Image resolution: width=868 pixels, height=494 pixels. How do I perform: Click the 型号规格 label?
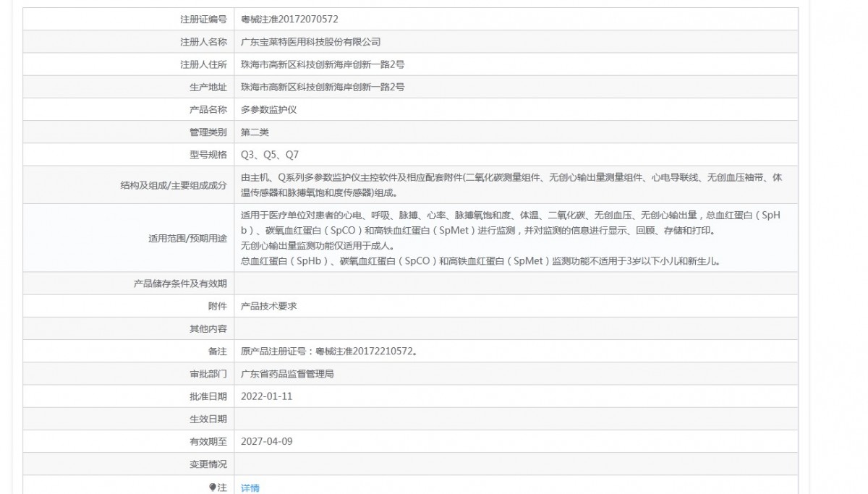(x=208, y=154)
